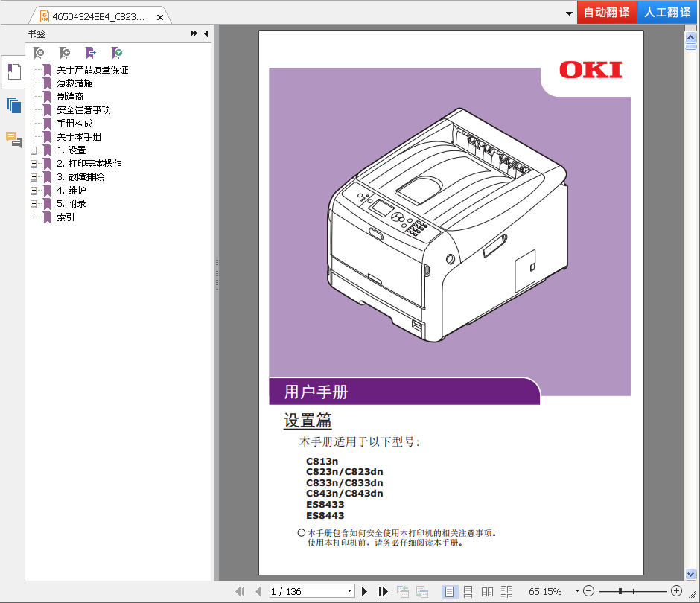Expand the bookmark panel with the double arrow
Image resolution: width=700 pixels, height=603 pixels.
coord(194,33)
